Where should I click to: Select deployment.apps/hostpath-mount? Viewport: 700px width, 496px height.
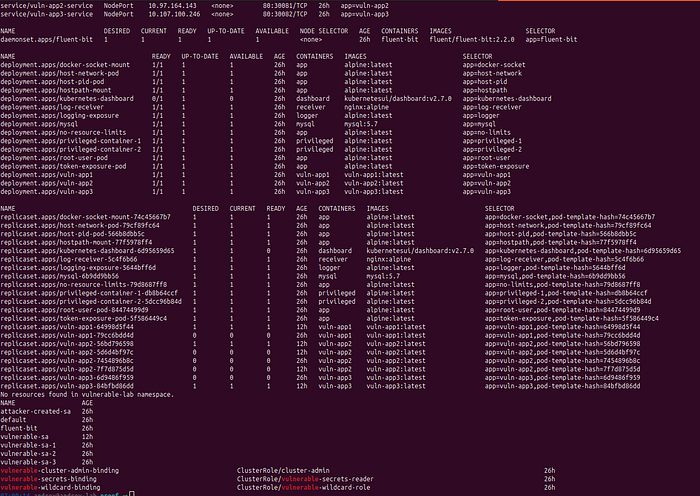[x=56, y=91]
